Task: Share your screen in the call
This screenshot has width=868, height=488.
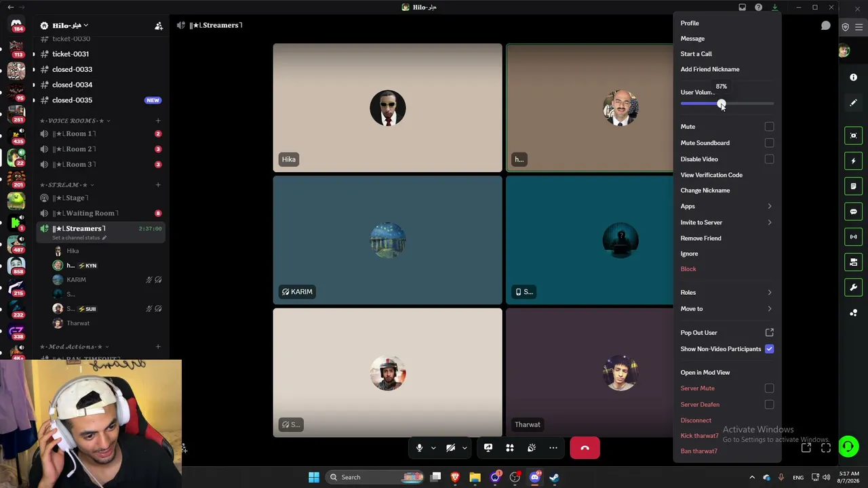Action: pos(488,448)
